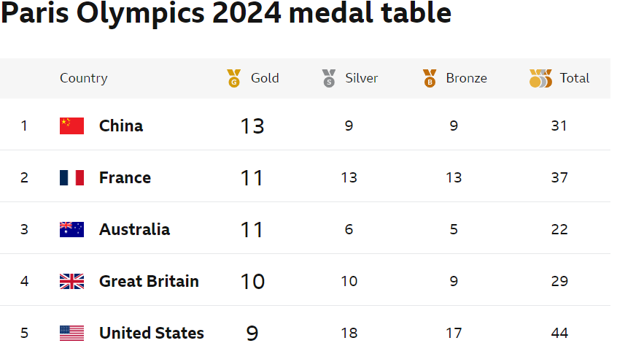Click the Silver column header label
Image resolution: width=644 pixels, height=354 pixels.
click(x=362, y=78)
